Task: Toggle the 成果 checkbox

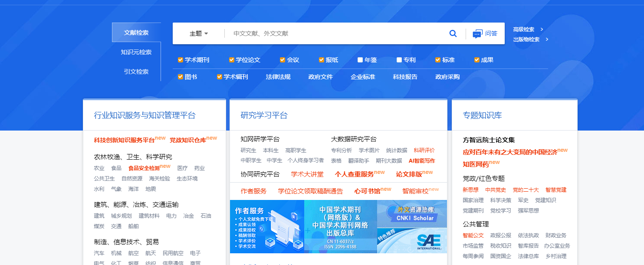Action: (476, 60)
